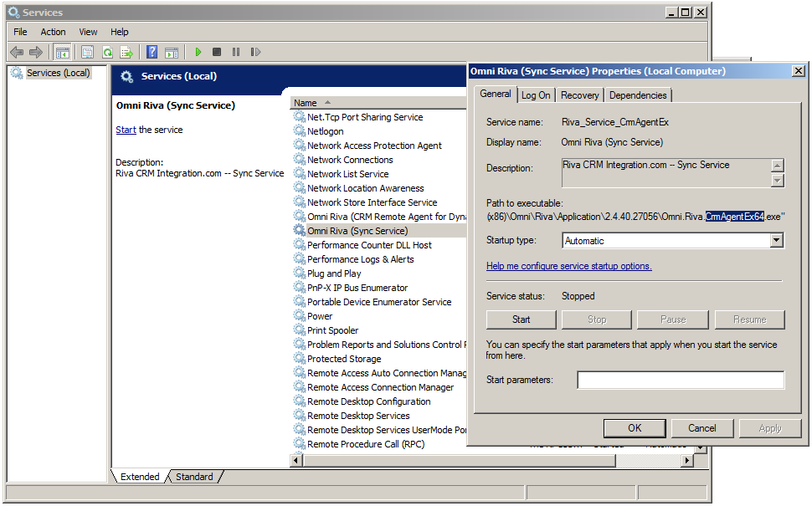This screenshot has height=506, width=812.
Task: Click the gear icon beside Print Spooler
Action: (300, 330)
